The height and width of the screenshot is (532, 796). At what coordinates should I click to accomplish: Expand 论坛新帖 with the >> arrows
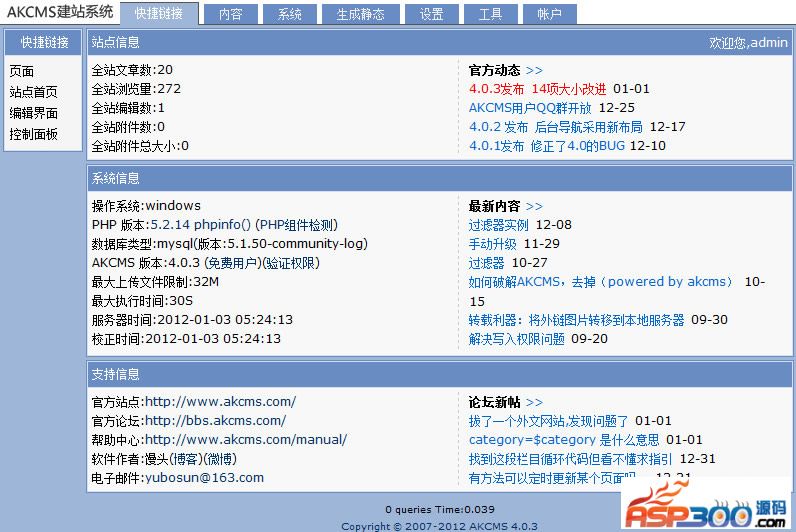point(534,403)
